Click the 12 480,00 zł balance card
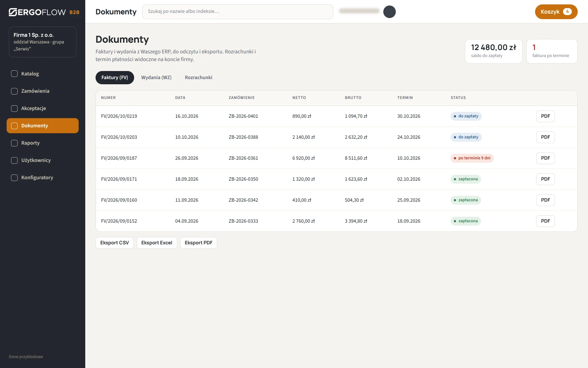Viewport: 588px width, 368px height. click(494, 51)
